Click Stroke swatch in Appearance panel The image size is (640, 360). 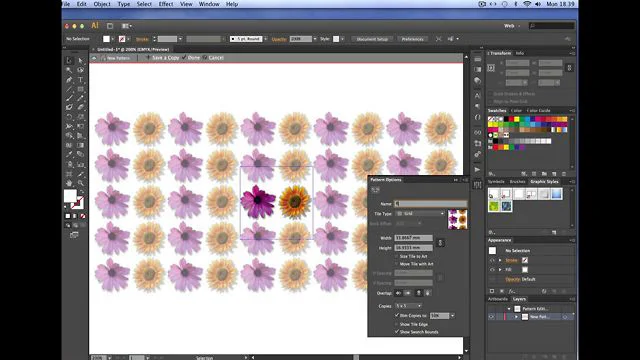(x=525, y=260)
